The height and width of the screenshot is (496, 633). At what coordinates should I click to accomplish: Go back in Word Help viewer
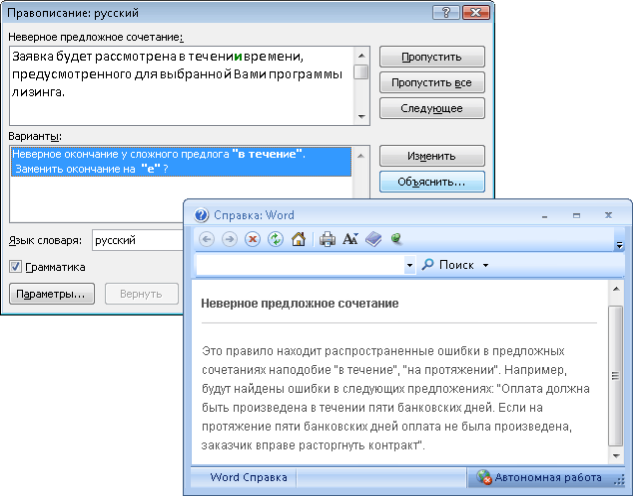(x=207, y=239)
